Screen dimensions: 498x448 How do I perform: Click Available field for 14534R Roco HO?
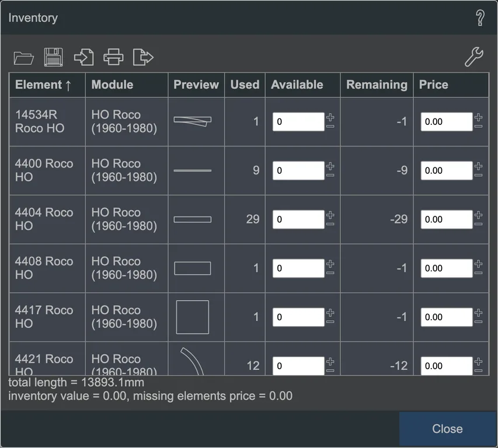coord(298,121)
